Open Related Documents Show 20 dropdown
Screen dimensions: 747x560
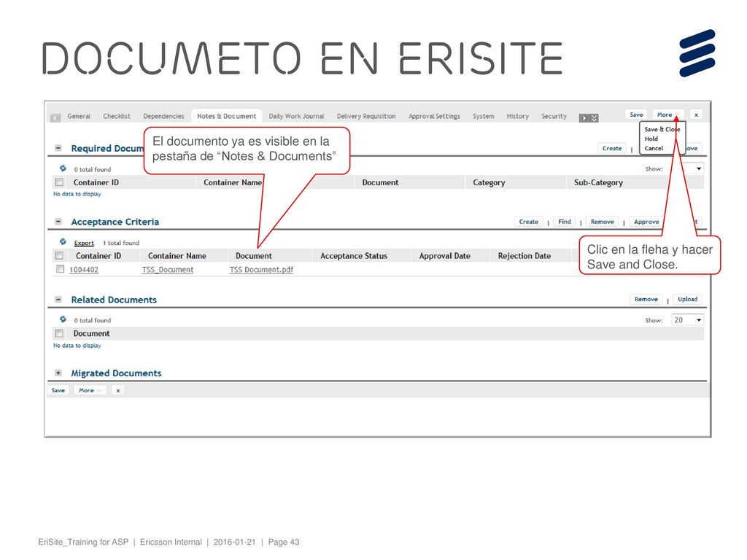[x=687, y=320]
